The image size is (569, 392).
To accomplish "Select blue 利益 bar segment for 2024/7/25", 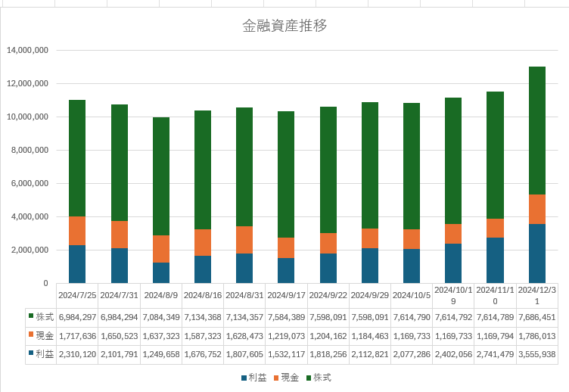I will [x=77, y=264].
